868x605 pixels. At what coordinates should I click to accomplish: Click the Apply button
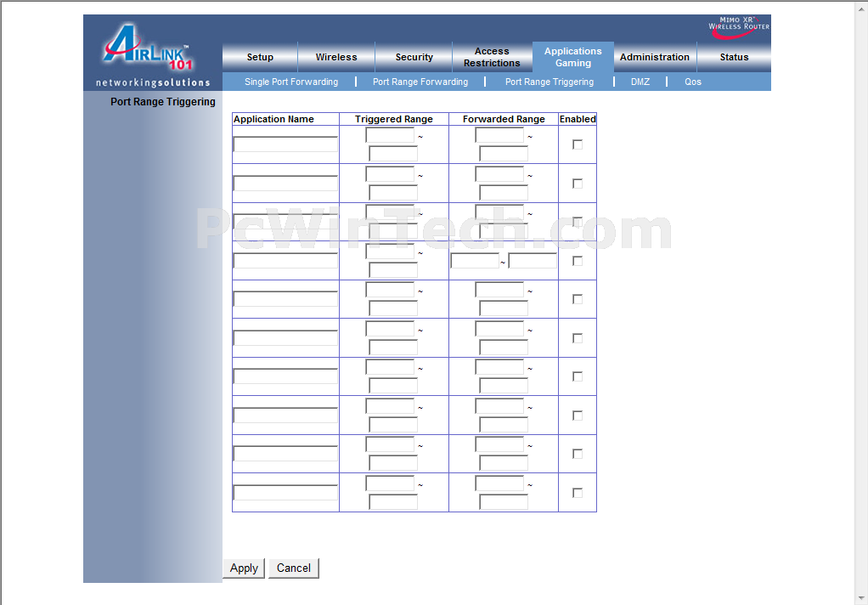244,568
